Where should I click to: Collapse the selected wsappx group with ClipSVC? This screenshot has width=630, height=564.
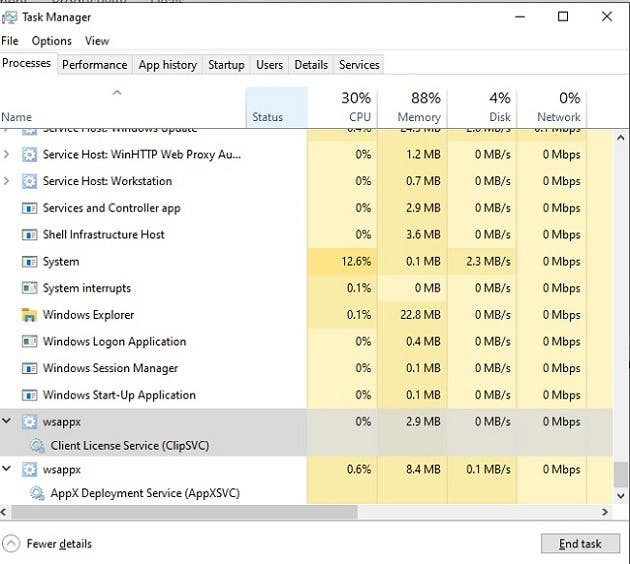click(6, 421)
